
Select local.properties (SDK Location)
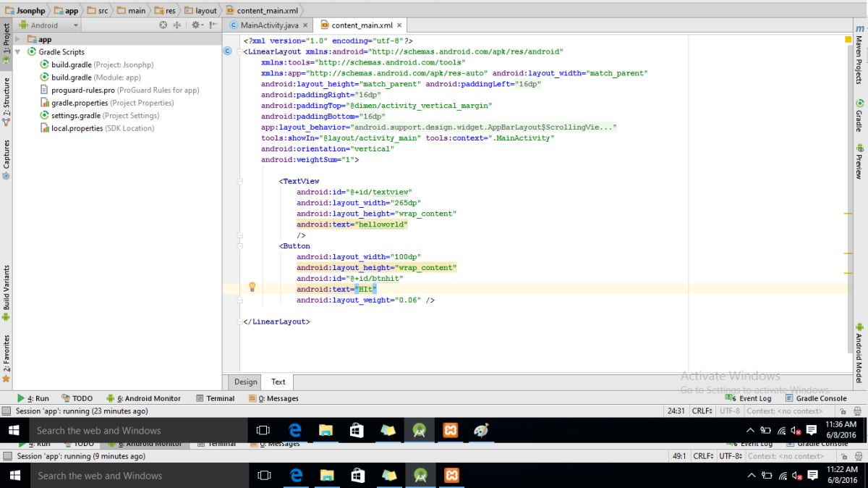pos(97,128)
